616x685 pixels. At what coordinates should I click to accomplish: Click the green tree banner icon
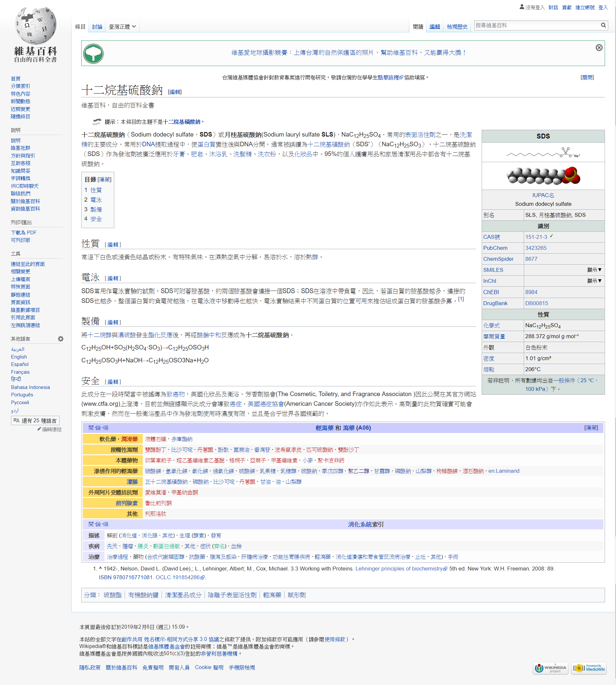(x=93, y=53)
